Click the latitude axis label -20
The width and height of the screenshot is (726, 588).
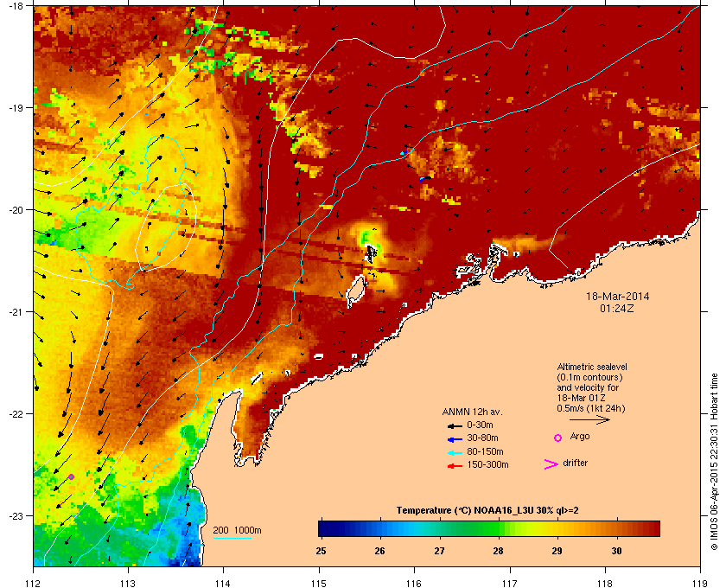[x=16, y=209]
